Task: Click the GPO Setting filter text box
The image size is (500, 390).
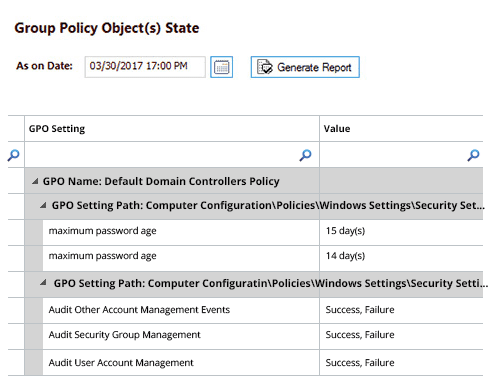Action: [x=162, y=155]
